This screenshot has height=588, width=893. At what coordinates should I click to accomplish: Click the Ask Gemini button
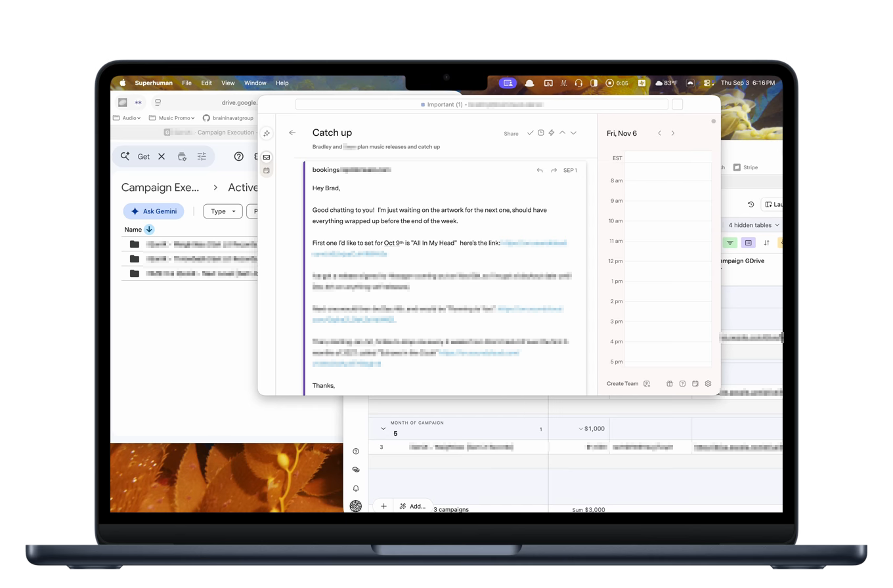coord(154,211)
